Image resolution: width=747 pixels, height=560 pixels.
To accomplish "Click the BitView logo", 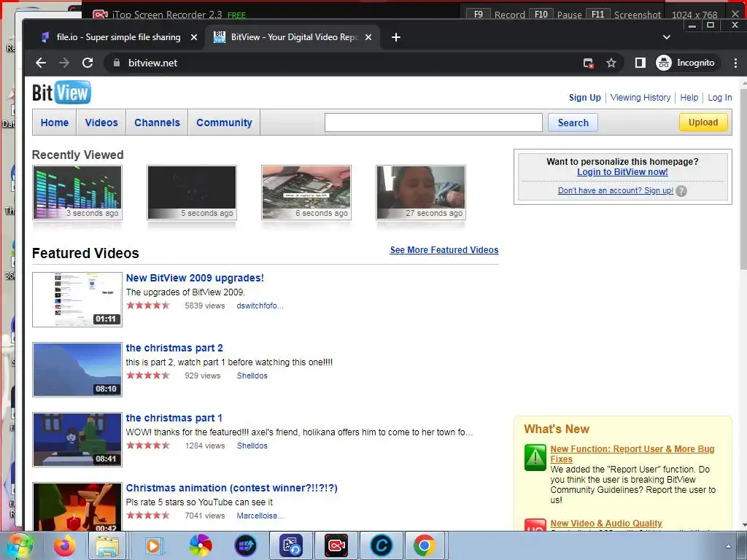I will click(61, 93).
